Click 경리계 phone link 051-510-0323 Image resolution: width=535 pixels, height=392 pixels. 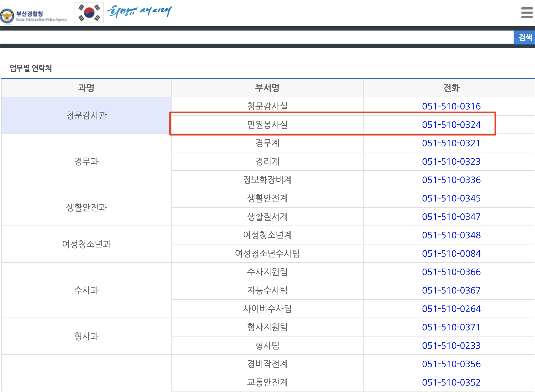[451, 162]
